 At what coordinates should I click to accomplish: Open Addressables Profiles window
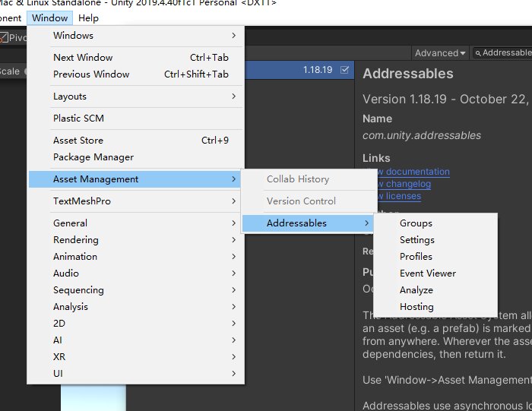point(435,256)
